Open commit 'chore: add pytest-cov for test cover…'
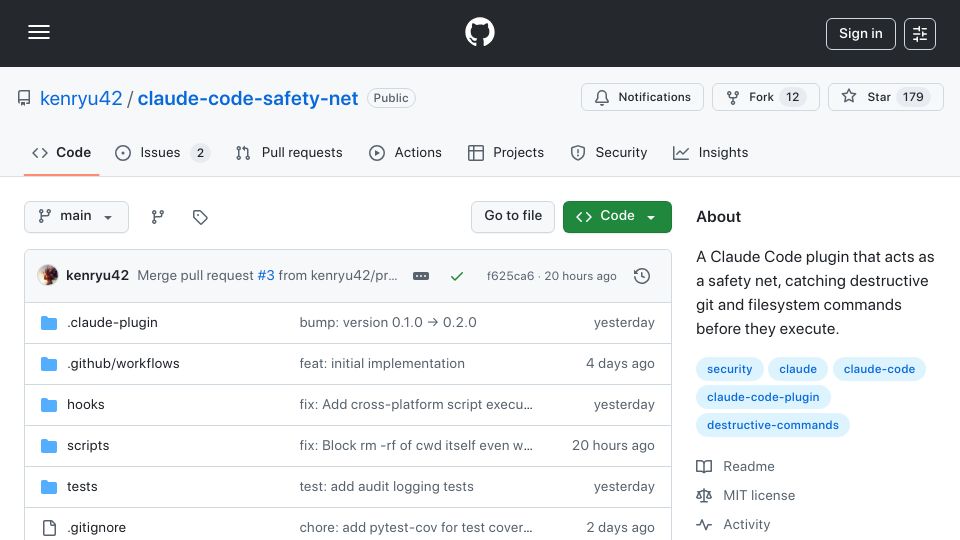 416,528
